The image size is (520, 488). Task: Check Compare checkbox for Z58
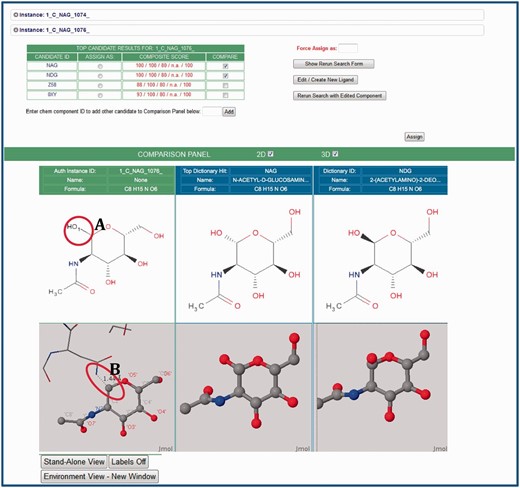(225, 86)
